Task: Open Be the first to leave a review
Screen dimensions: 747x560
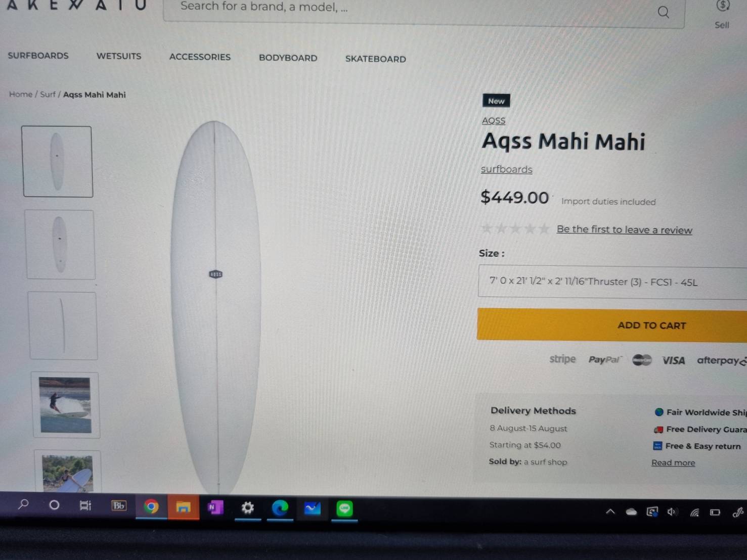Action: click(624, 229)
